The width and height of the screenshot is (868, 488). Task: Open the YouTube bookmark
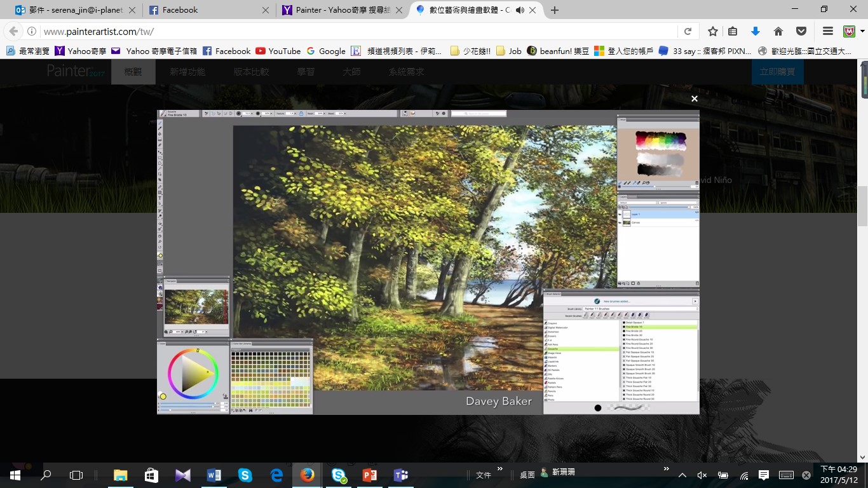[278, 51]
